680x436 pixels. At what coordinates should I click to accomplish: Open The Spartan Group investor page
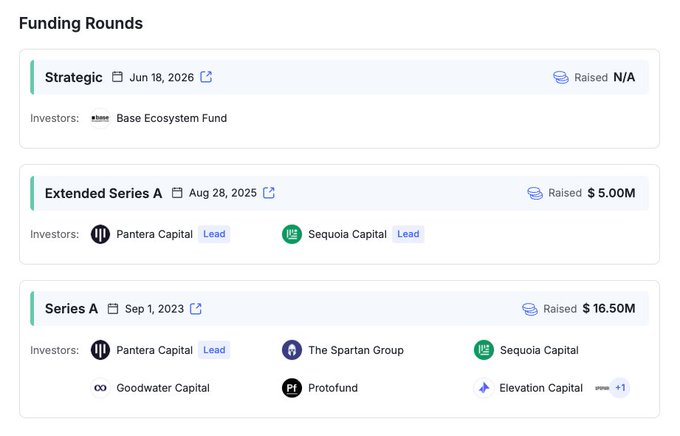(x=356, y=350)
